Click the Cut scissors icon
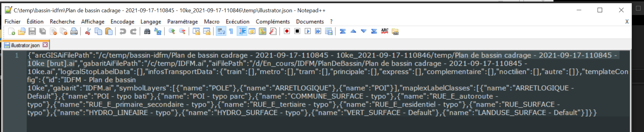 88,31
